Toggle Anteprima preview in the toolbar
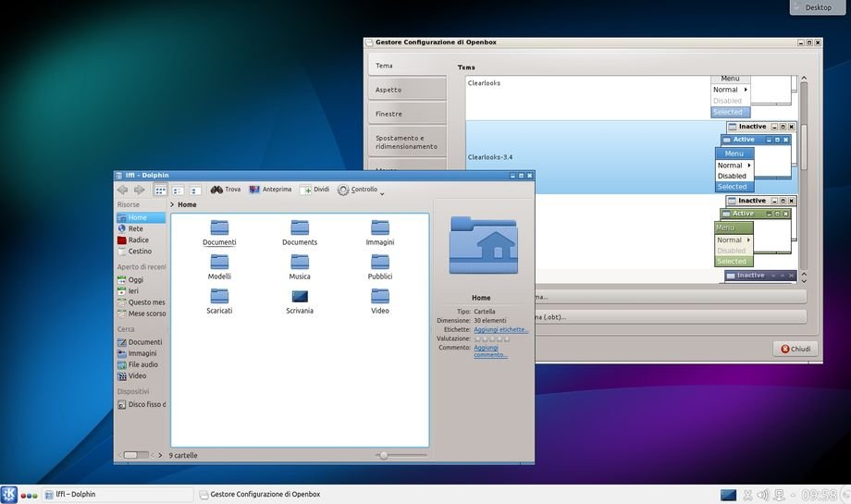The width and height of the screenshot is (851, 504). (269, 190)
